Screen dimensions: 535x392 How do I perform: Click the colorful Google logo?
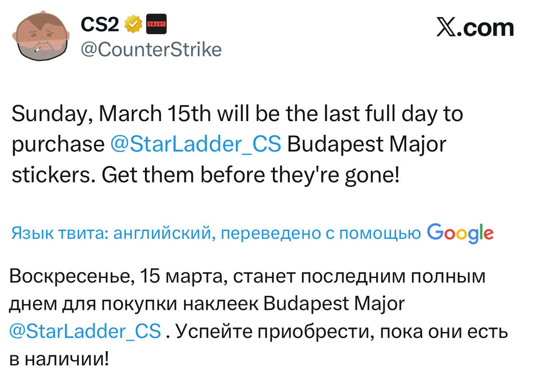tap(460, 233)
